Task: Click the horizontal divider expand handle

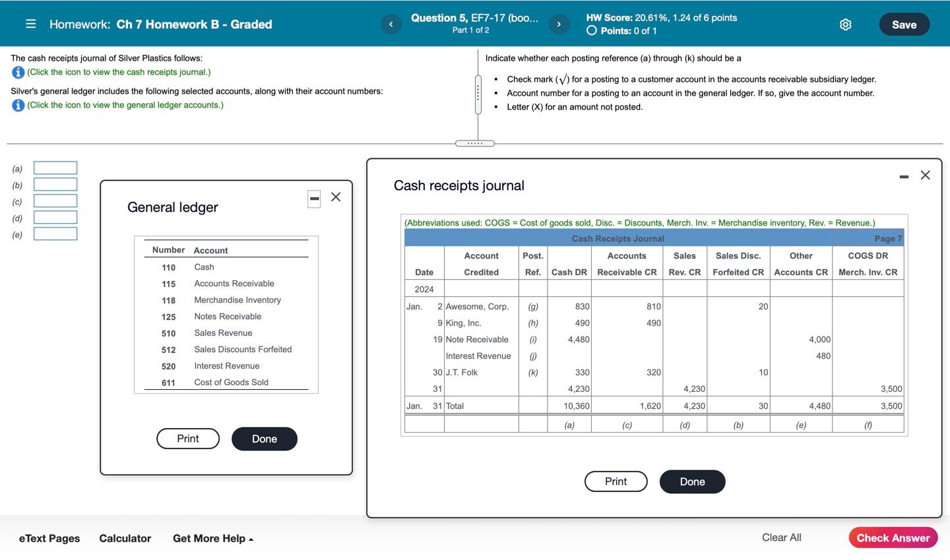Action: [x=475, y=143]
